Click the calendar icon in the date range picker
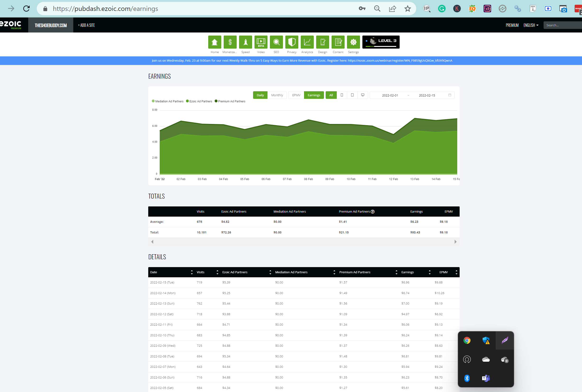This screenshot has width=582, height=392. point(450,95)
